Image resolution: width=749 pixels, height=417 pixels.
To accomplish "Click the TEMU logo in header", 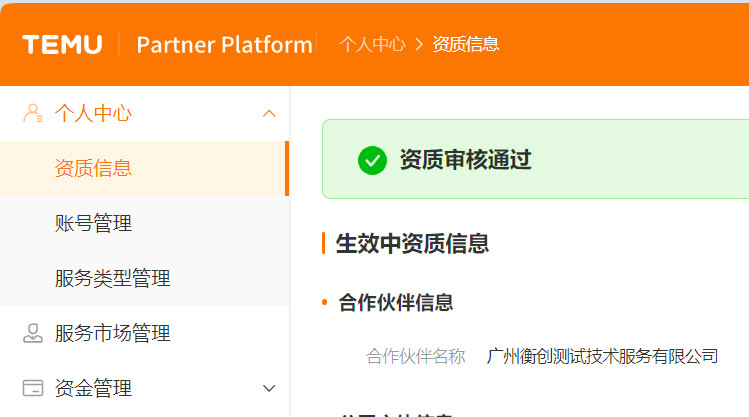I will click(62, 44).
